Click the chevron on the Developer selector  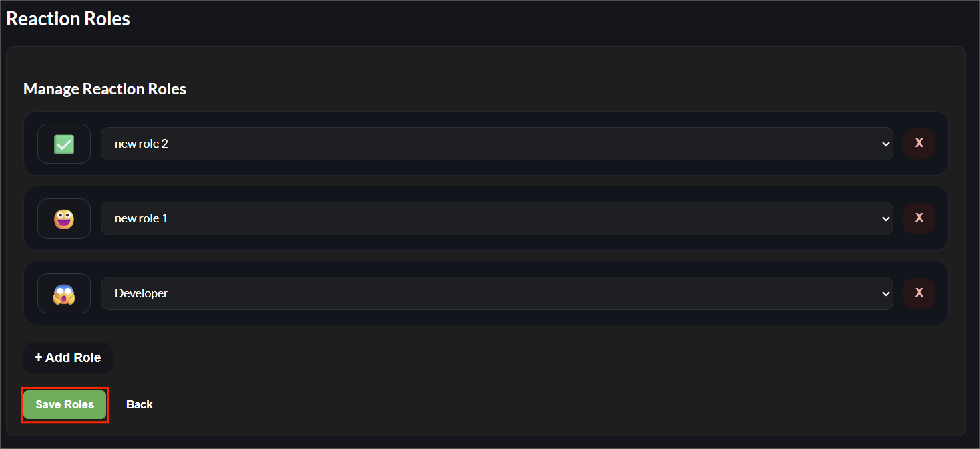886,293
